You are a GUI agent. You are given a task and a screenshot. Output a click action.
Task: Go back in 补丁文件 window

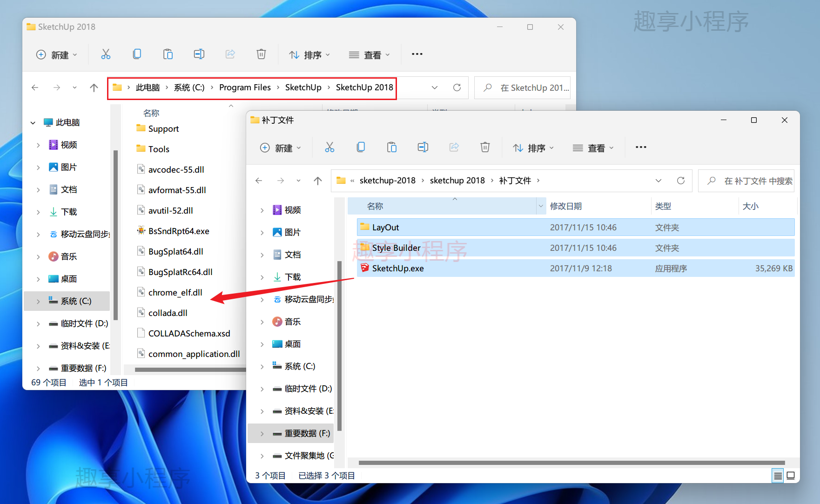pos(259,181)
